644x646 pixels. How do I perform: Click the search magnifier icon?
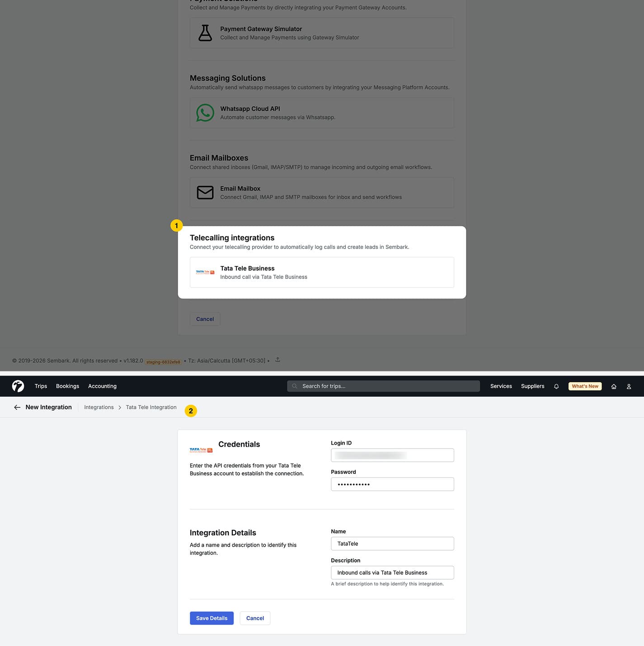click(295, 386)
